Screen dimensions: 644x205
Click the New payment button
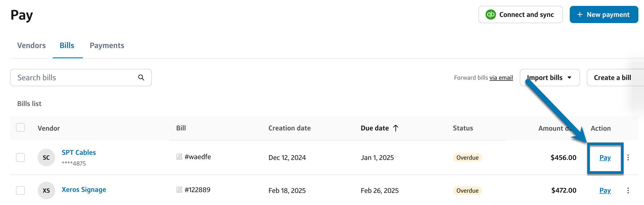click(x=604, y=14)
